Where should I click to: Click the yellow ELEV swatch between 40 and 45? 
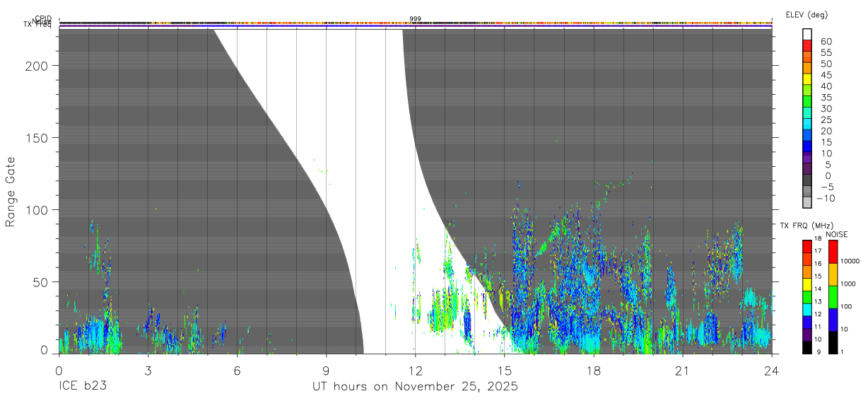(807, 80)
